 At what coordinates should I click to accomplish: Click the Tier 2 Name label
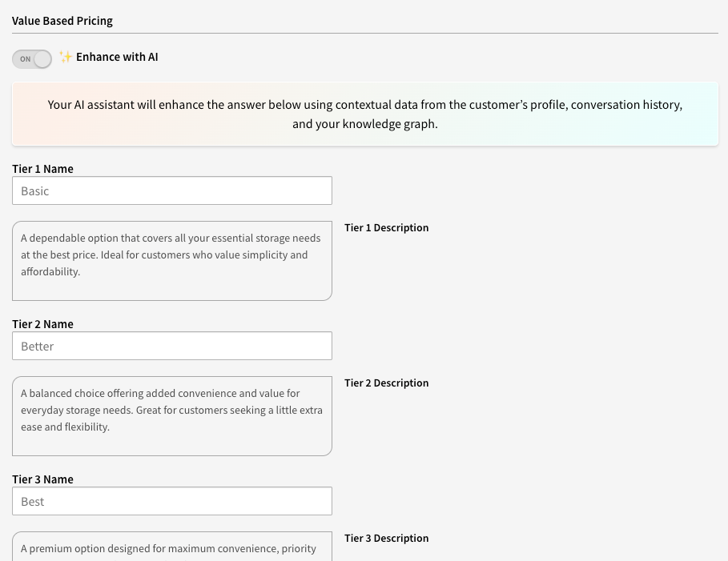[42, 324]
